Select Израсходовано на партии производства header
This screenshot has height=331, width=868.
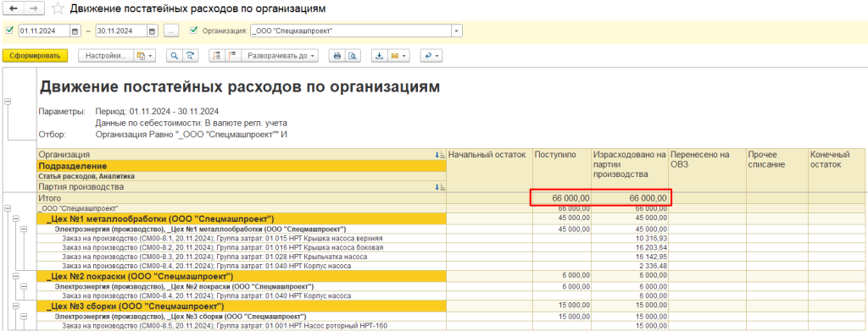click(630, 171)
